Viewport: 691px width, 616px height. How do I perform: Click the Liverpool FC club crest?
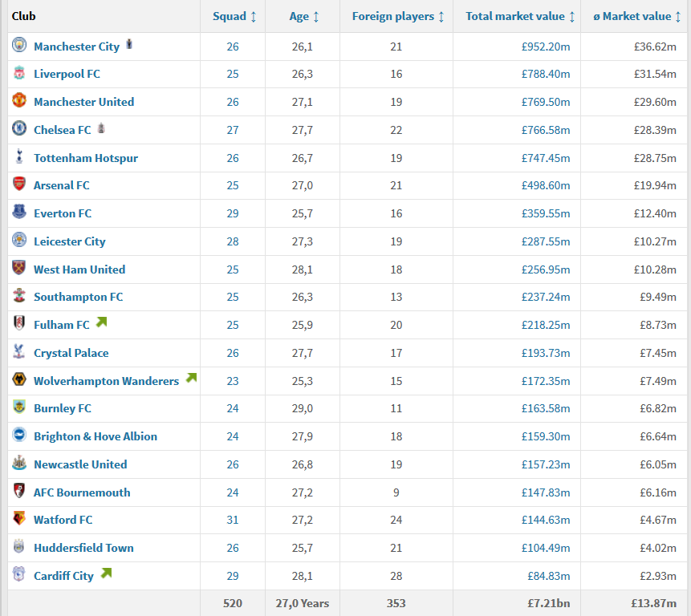[19, 73]
